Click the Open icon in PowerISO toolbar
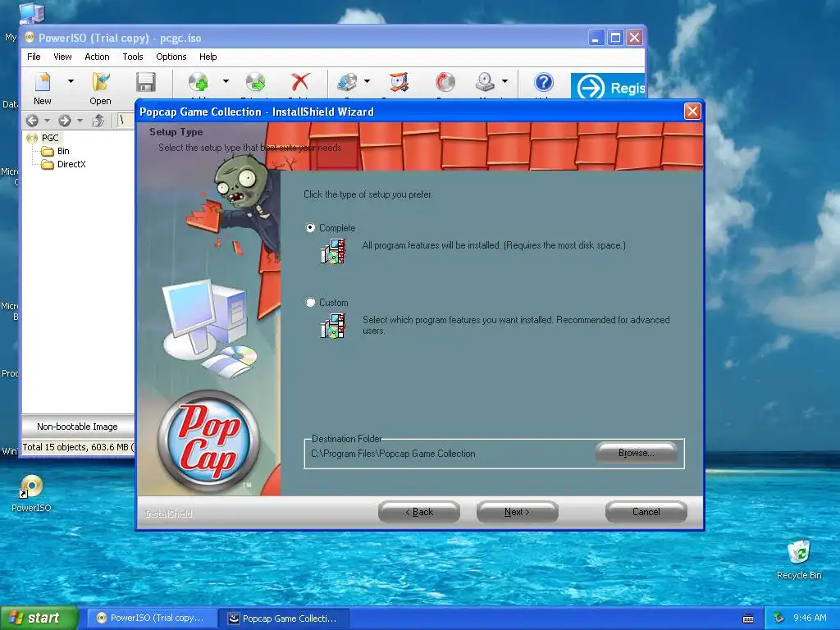The image size is (840, 630). coord(100,82)
